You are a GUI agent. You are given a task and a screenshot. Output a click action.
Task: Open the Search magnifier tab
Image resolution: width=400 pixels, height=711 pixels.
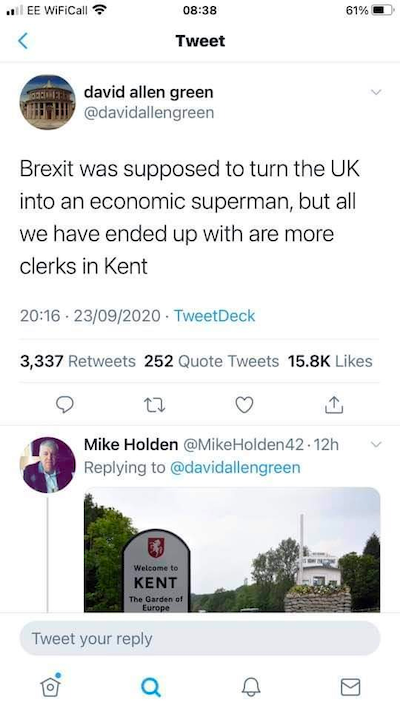pos(151,687)
